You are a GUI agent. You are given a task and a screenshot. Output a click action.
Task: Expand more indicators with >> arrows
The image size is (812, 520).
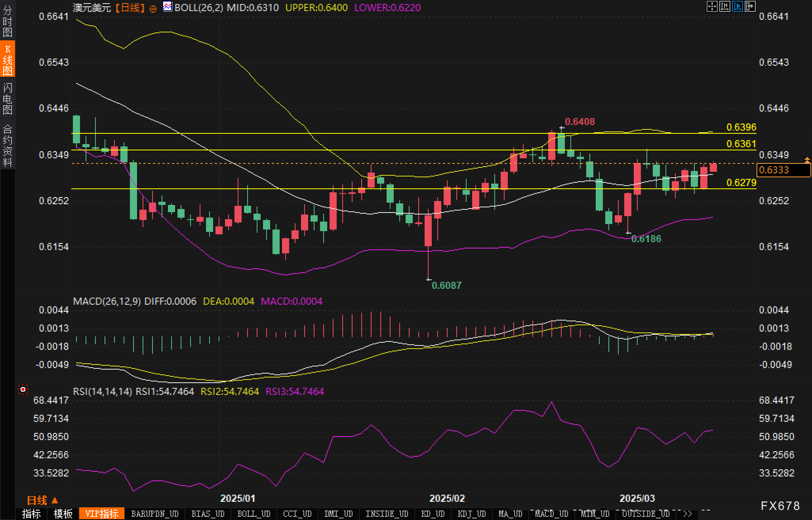687,514
